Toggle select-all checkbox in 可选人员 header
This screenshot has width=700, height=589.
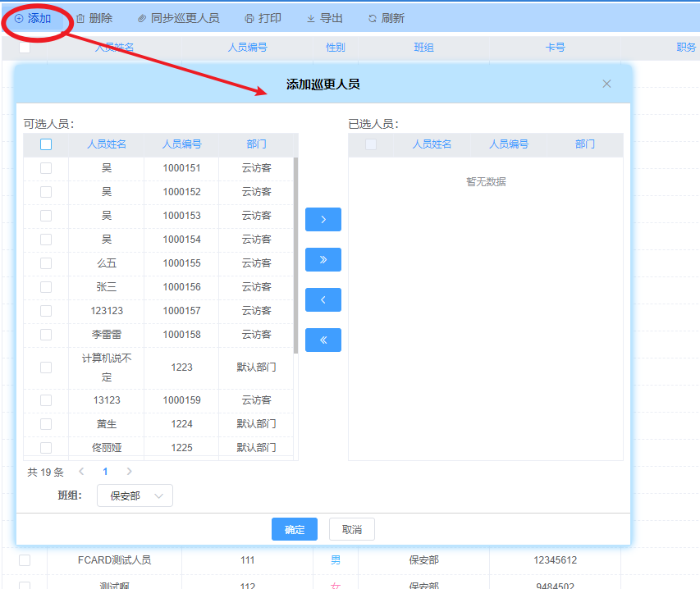pyautogui.click(x=46, y=144)
